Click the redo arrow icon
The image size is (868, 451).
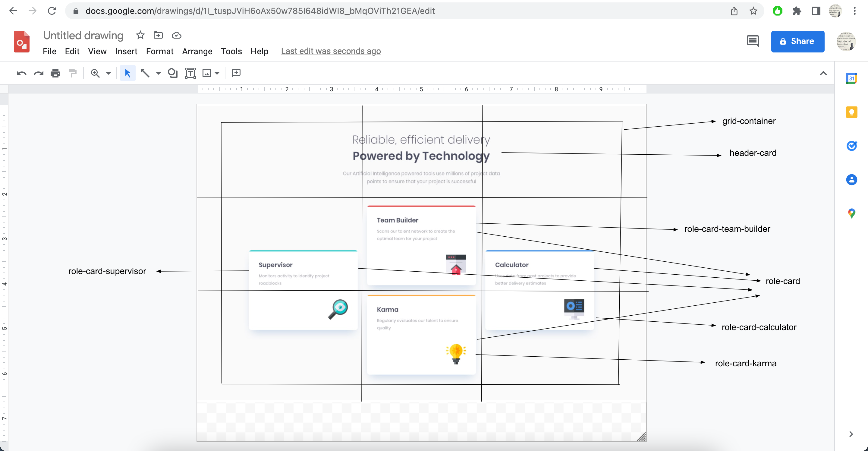39,73
